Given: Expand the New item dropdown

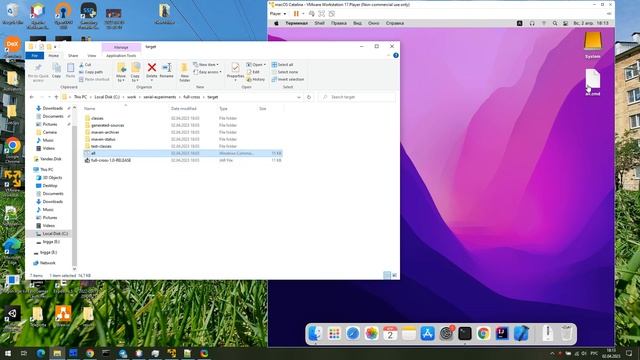Looking at the screenshot, I should click(206, 64).
